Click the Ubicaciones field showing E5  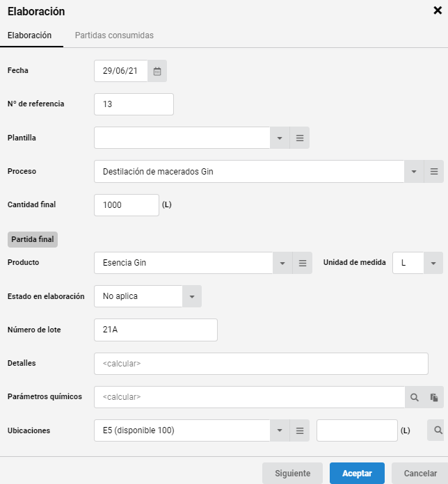[x=182, y=430]
